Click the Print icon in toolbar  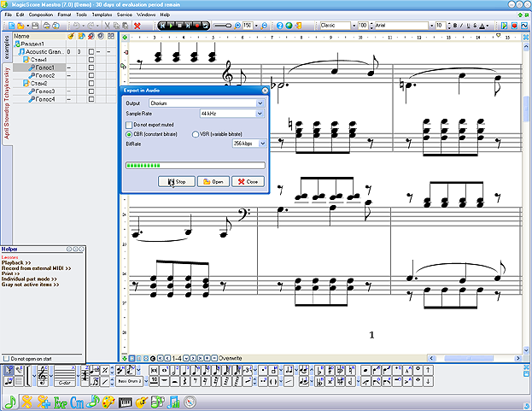point(46,26)
